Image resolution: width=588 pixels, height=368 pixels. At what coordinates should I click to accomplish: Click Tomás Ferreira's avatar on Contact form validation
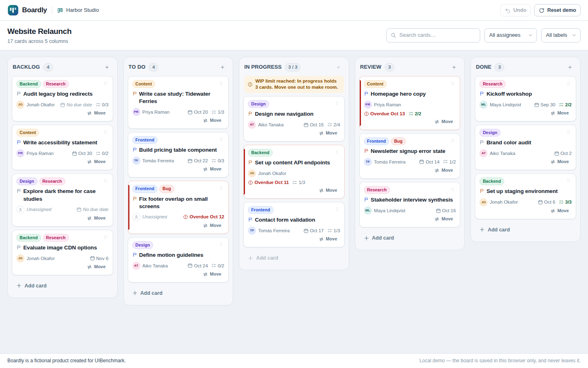pyautogui.click(x=252, y=231)
